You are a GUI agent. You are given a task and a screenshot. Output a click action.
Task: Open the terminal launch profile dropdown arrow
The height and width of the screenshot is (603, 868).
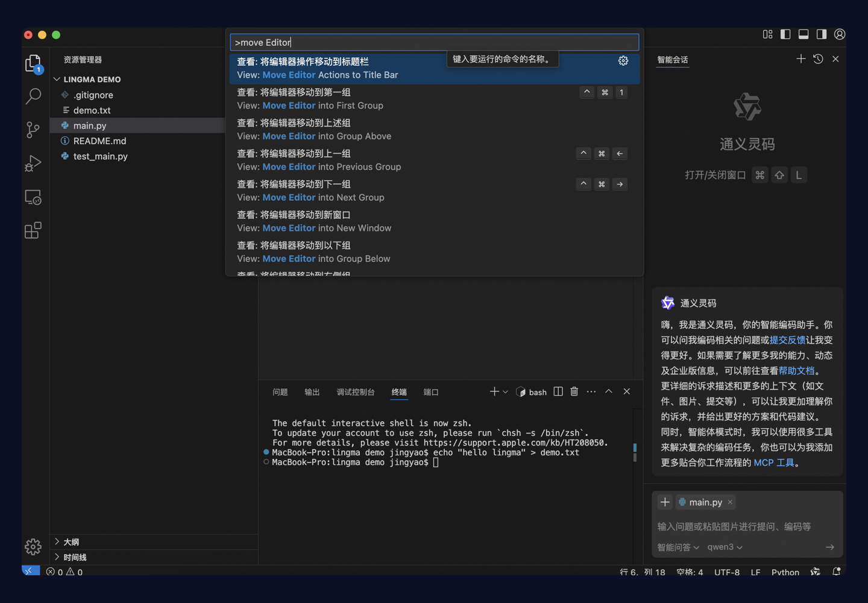coord(505,392)
